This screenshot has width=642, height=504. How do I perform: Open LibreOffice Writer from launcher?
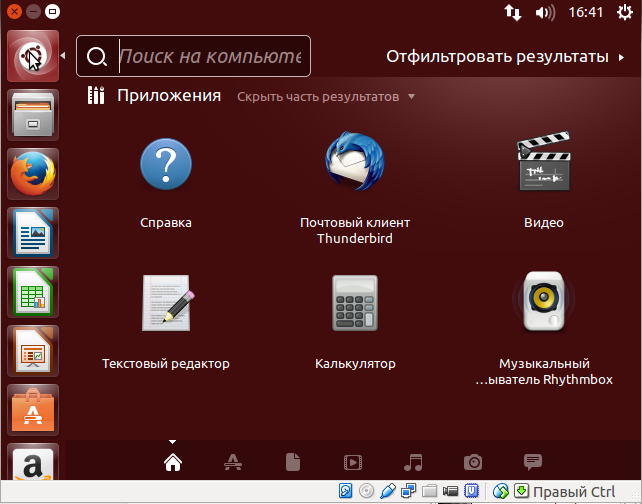click(x=33, y=233)
